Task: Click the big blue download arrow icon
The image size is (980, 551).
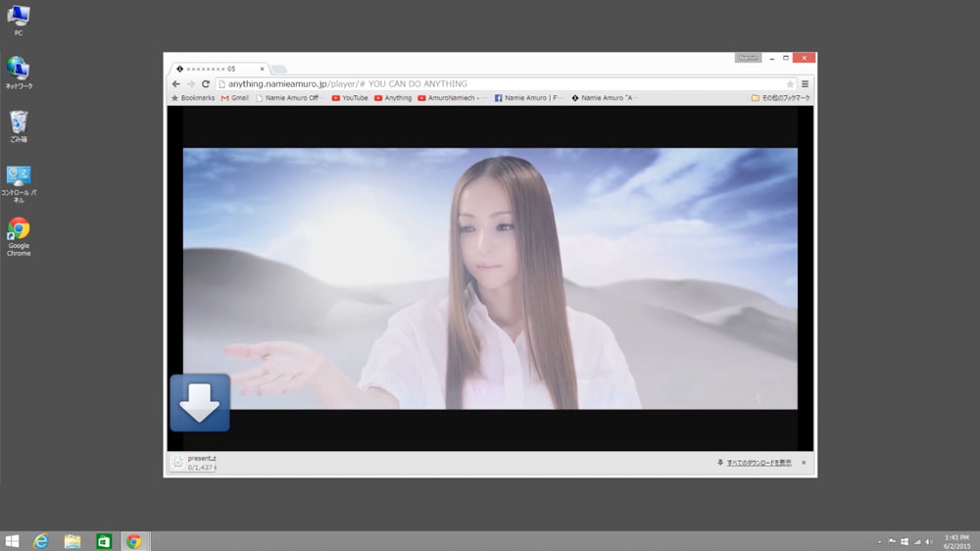Action: click(x=200, y=402)
